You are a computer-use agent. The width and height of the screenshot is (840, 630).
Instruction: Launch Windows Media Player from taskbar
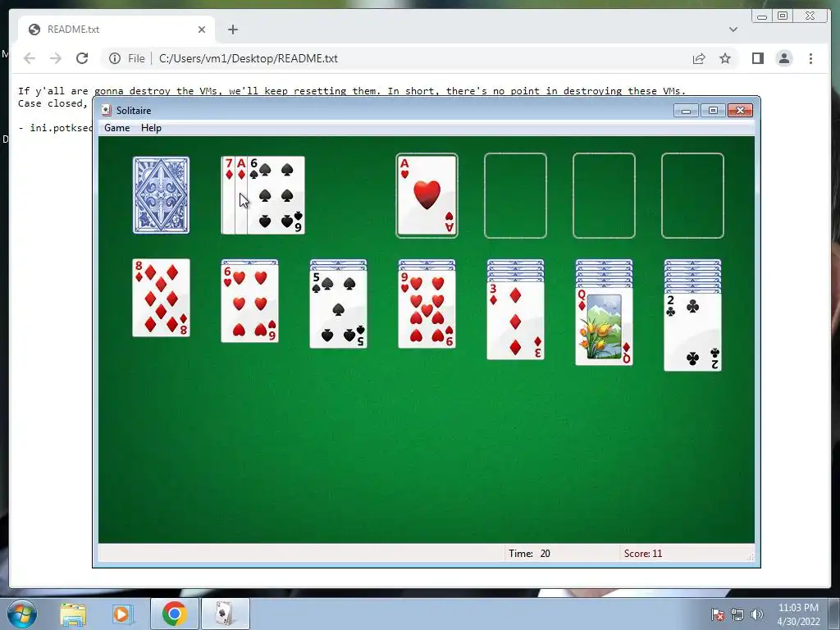[121, 614]
